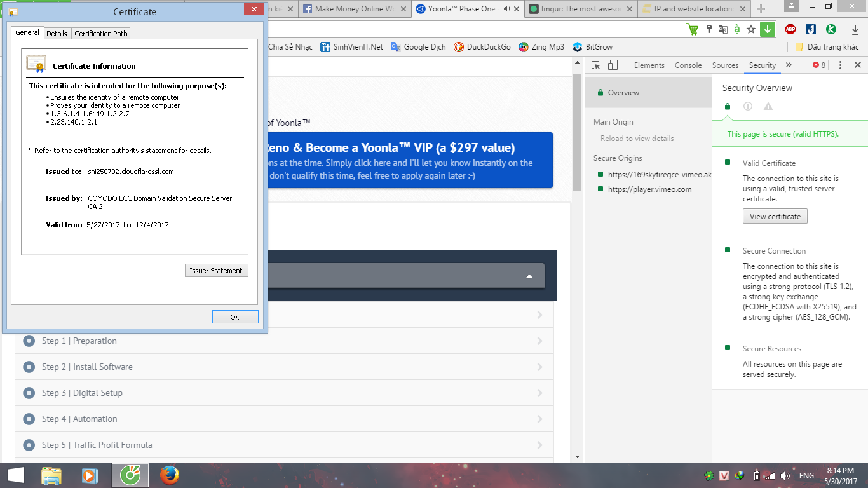
Task: Click the volume icon in system tray
Action: [x=785, y=476]
